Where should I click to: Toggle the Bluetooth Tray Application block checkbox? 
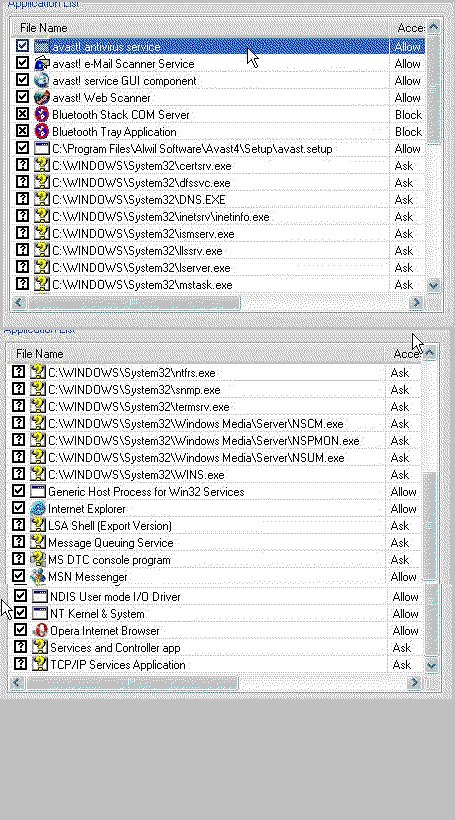pyautogui.click(x=22, y=131)
